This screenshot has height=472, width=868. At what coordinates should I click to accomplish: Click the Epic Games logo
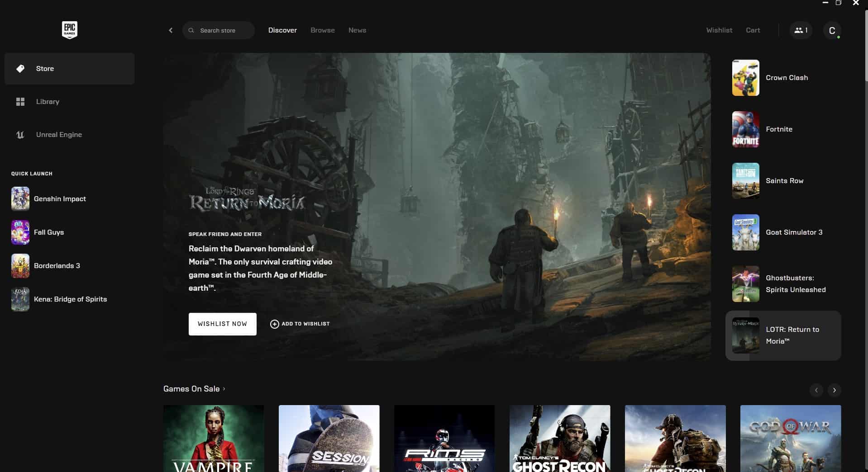[69, 30]
